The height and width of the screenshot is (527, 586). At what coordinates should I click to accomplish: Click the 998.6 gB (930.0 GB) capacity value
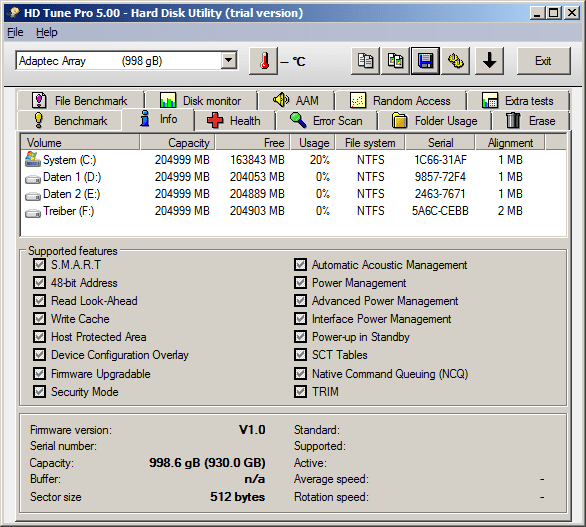pyautogui.click(x=207, y=463)
